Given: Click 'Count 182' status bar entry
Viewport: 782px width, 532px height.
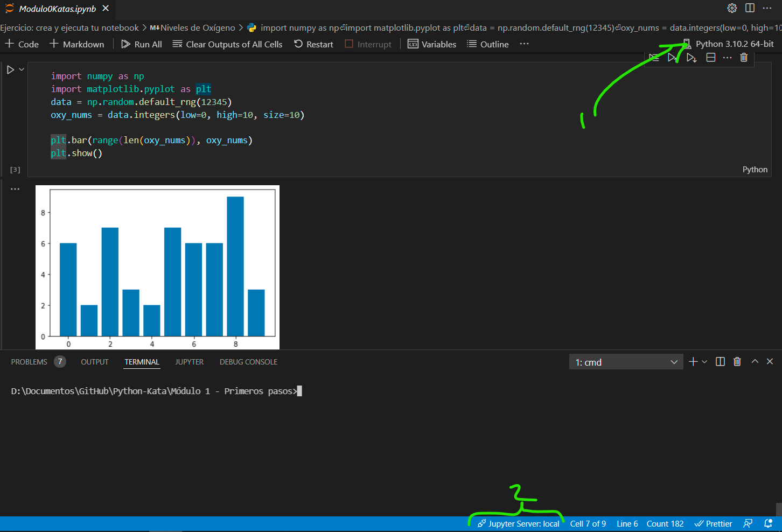Looking at the screenshot, I should pos(665,524).
